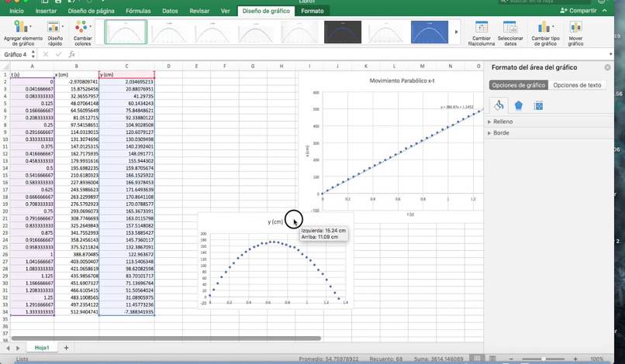This screenshot has width=625, height=364.
Task: Select row 1 header
Action: (x=5, y=74)
